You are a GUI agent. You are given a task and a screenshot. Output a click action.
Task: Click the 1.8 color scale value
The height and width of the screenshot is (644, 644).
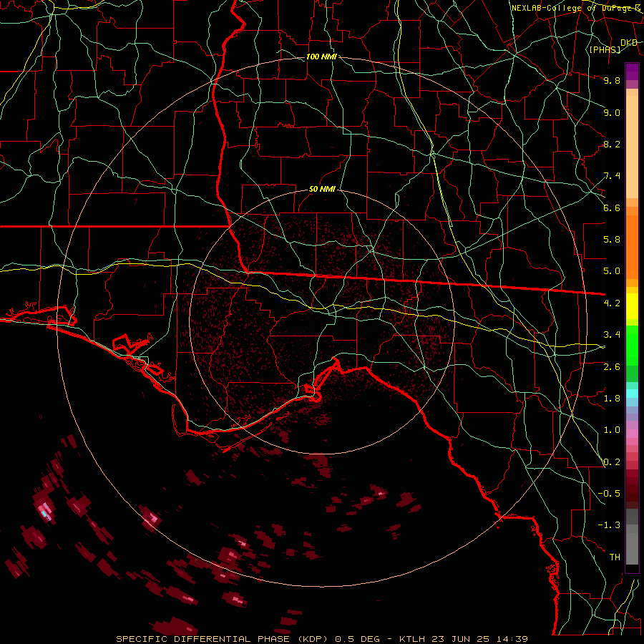[612, 399]
